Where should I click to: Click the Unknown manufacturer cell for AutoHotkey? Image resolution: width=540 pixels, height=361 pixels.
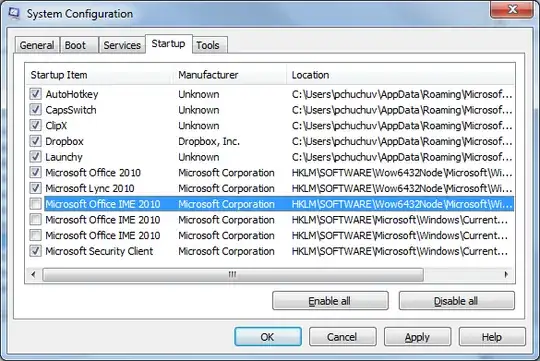(x=199, y=94)
